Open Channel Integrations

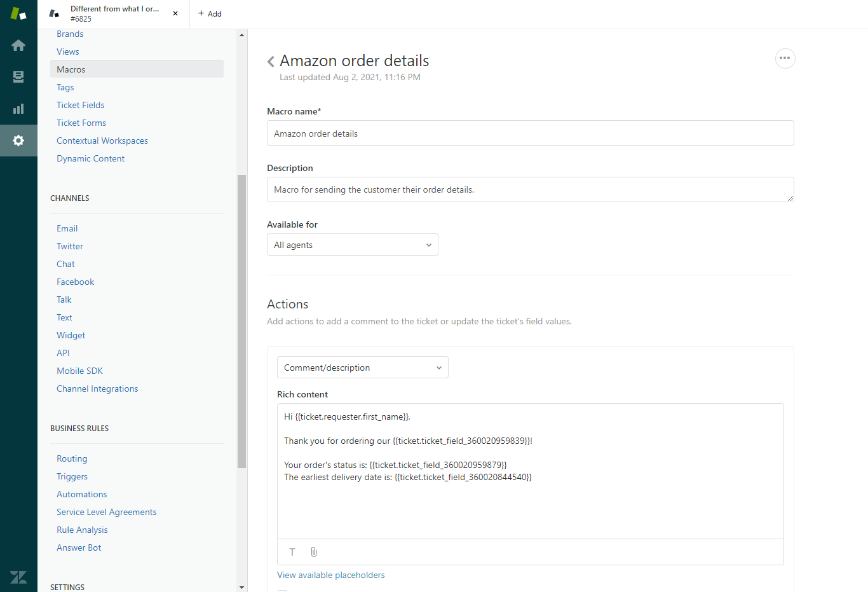(97, 389)
